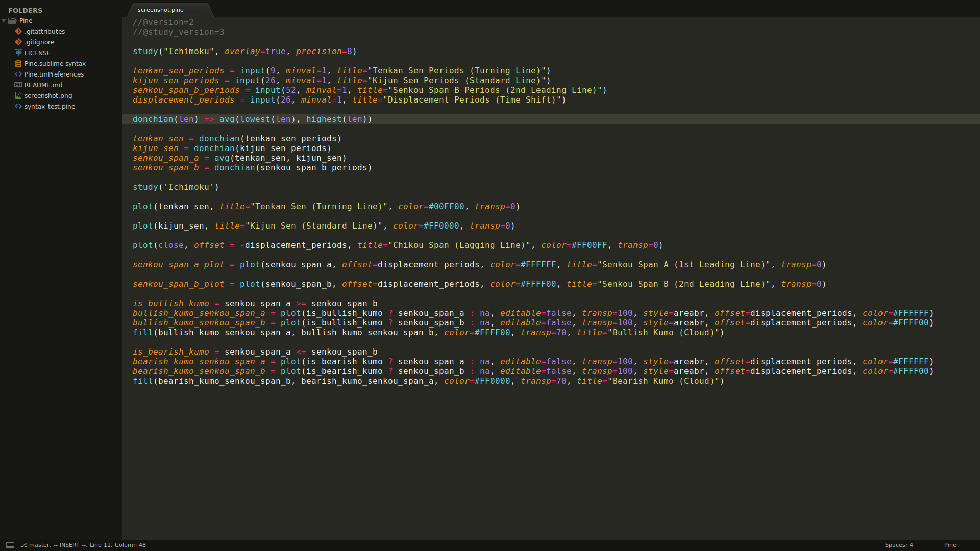Viewport: 980px width, 551px height.
Task: Click the Pine.sublime-syntax database icon
Action: coord(18,64)
